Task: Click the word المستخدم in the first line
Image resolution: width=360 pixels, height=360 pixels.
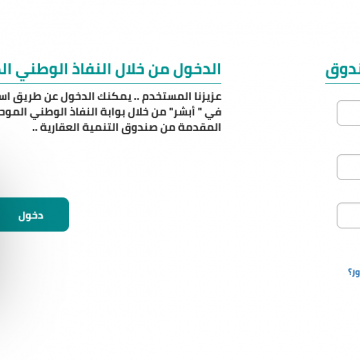Action: pos(161,97)
